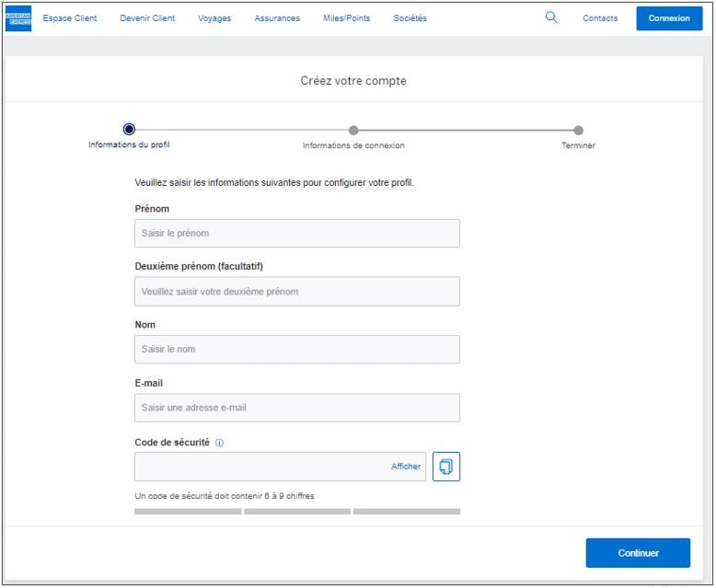Click the security code info icon
This screenshot has height=588, width=716.
pyautogui.click(x=219, y=443)
